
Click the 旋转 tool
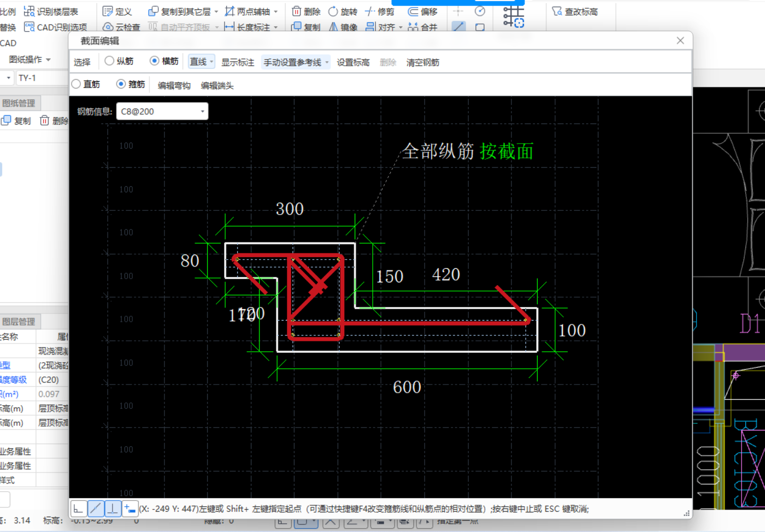click(343, 11)
